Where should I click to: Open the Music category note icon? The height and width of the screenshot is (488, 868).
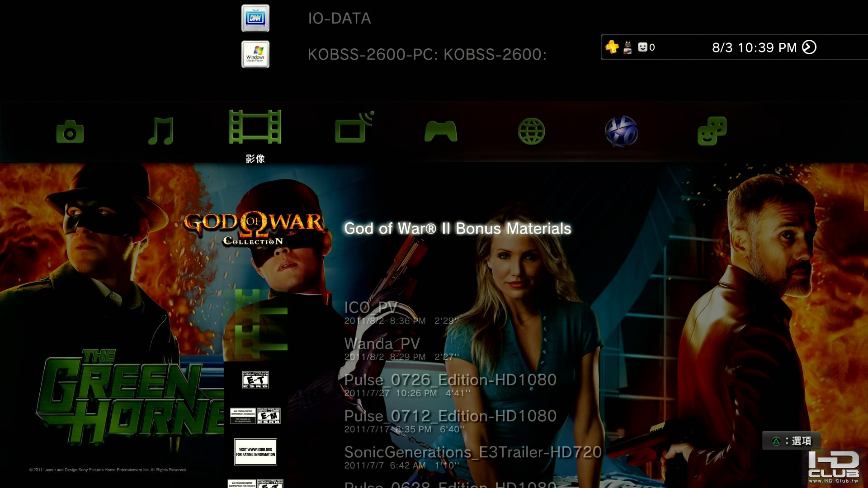(x=161, y=131)
